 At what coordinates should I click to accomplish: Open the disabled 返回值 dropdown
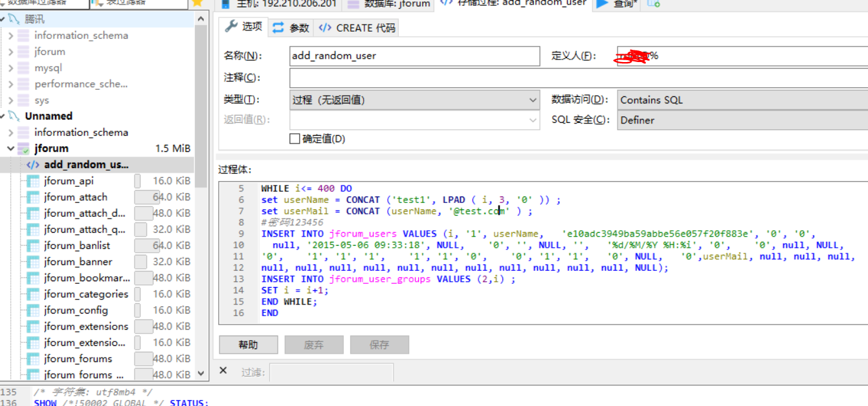(x=414, y=120)
